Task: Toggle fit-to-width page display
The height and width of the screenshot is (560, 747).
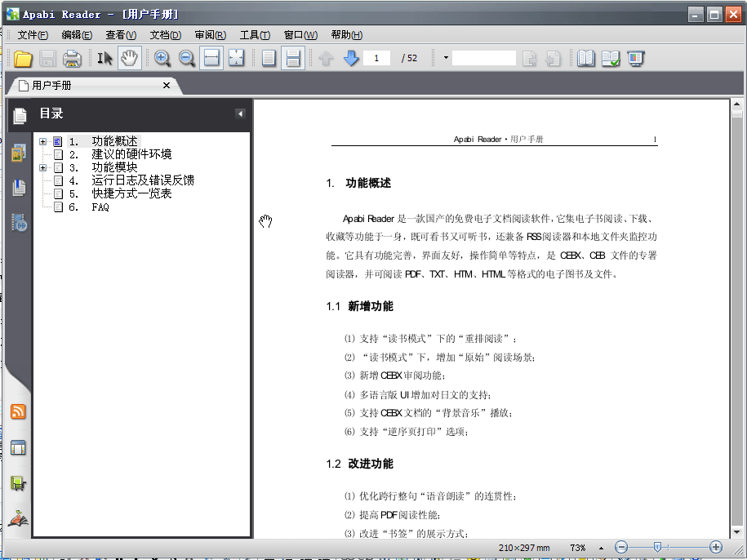Action: tap(211, 58)
